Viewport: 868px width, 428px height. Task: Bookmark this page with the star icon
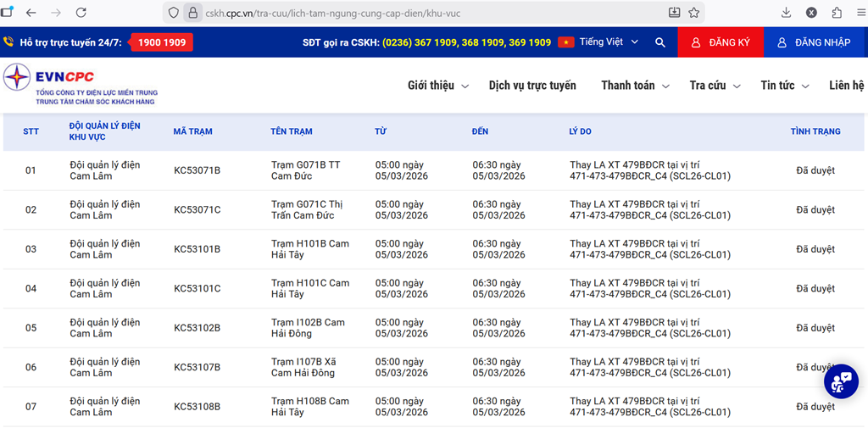point(694,13)
